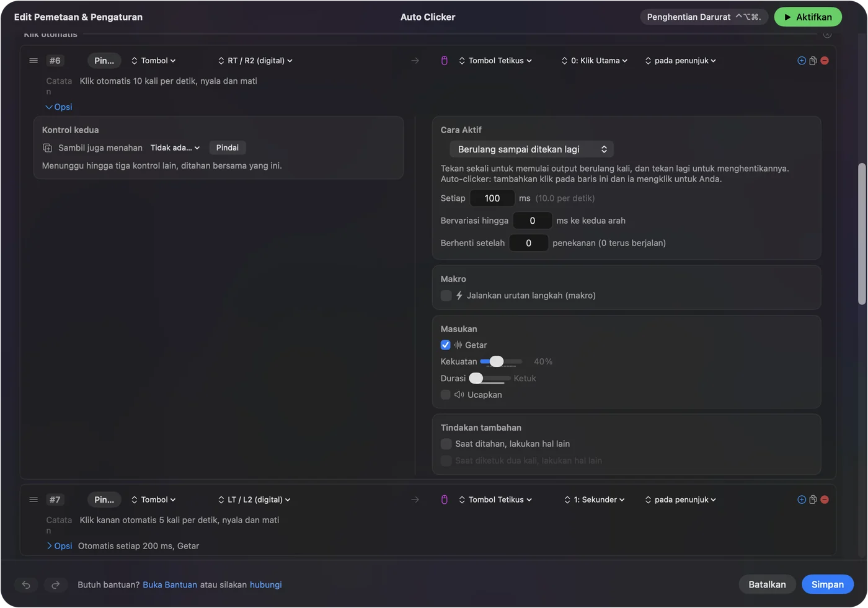Check Saat ditahan, lakukan hal lain
This screenshot has width=868, height=608.
[446, 444]
